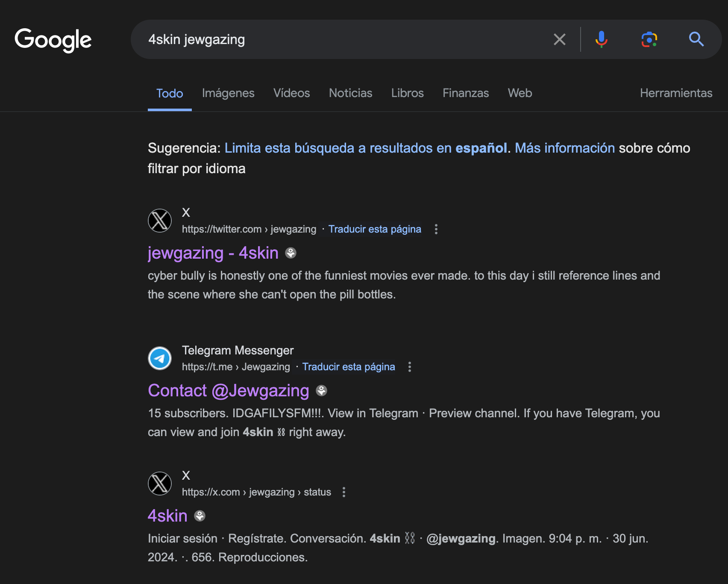
Task: Click the Google logo
Action: pos(53,40)
